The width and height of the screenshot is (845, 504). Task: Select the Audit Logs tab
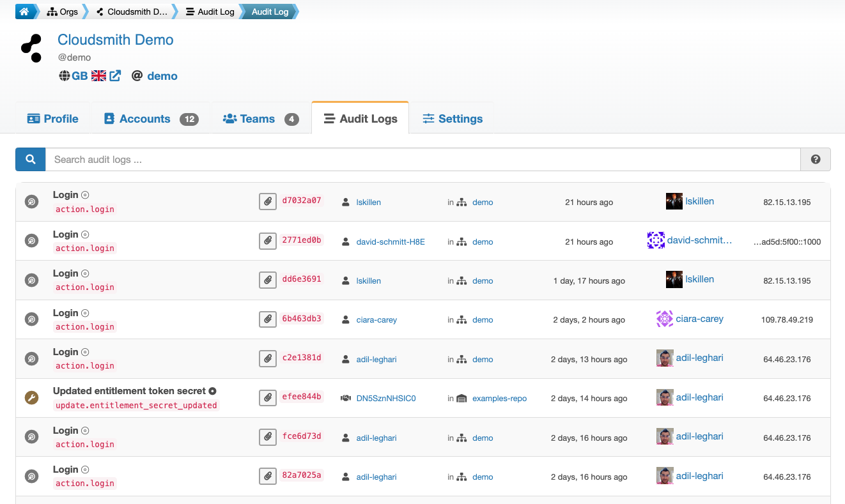(360, 119)
